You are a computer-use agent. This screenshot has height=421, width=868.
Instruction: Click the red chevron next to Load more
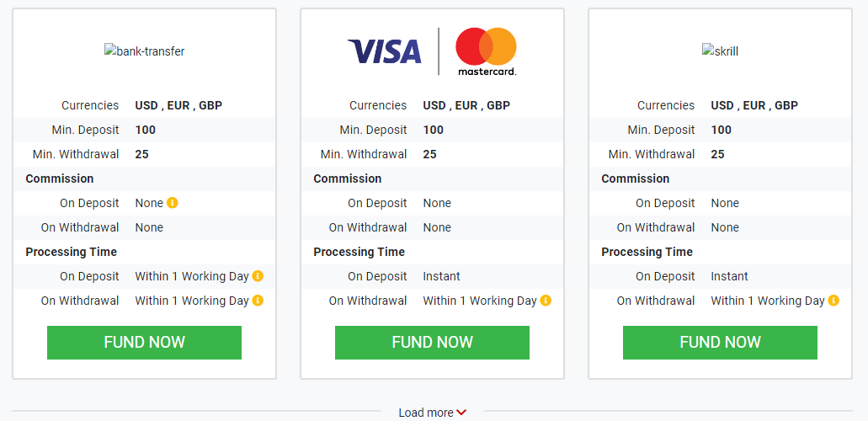coord(461,413)
